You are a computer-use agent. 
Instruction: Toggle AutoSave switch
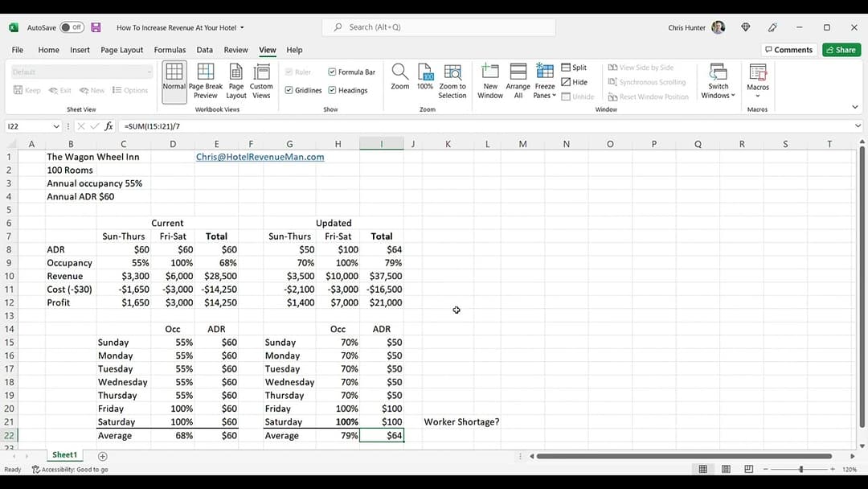(x=72, y=27)
